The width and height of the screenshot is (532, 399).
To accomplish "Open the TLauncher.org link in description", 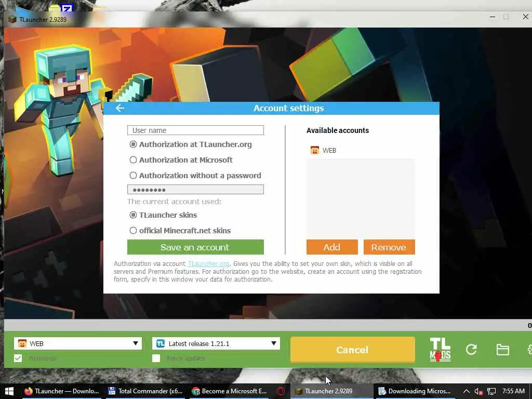I will (x=208, y=263).
